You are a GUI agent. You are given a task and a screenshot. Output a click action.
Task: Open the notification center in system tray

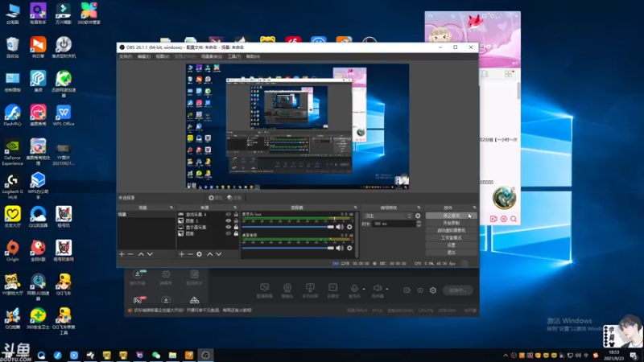click(634, 356)
